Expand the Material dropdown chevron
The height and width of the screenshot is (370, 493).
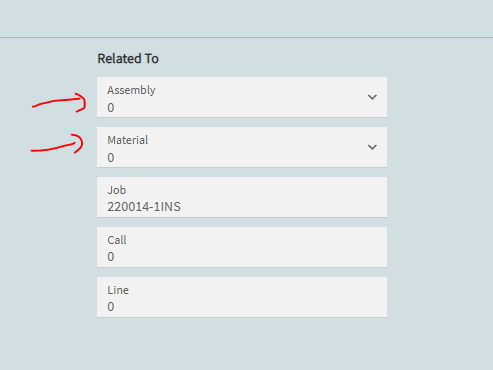372,147
